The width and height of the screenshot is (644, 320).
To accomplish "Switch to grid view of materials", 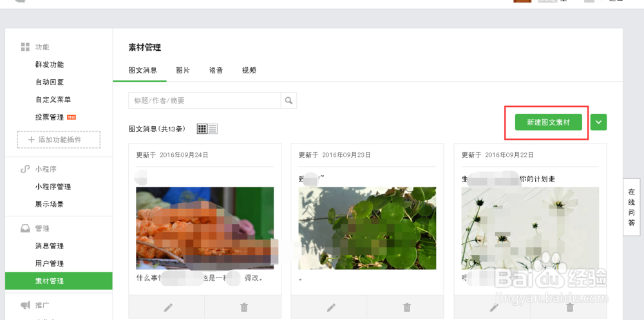I will pos(202,129).
